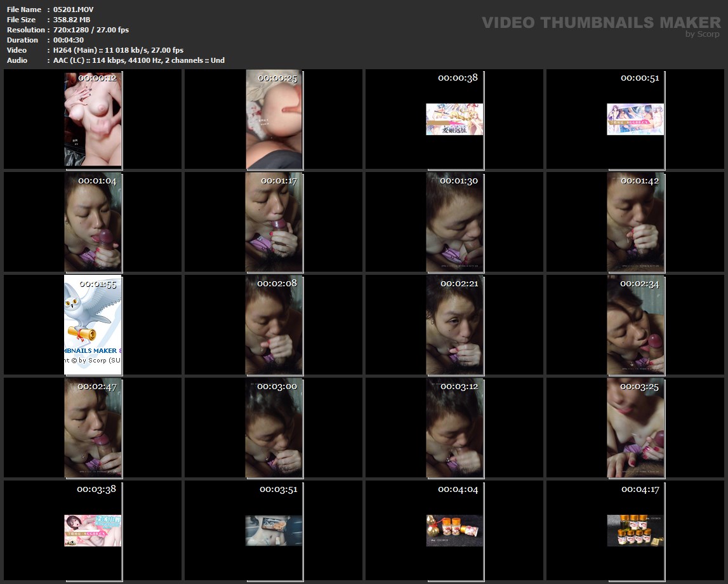The image size is (728, 584).
Task: Click the VIDEO THUMBNAILS MAKER watermark title
Action: pyautogui.click(x=600, y=23)
